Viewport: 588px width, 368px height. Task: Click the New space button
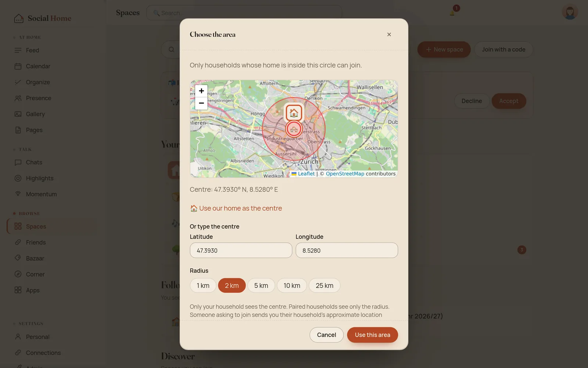pyautogui.click(x=444, y=49)
